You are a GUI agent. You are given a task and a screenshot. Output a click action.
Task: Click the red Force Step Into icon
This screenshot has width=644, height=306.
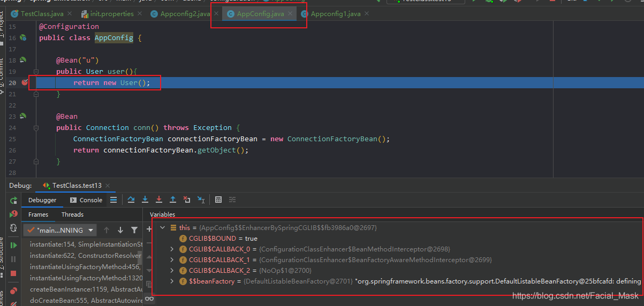click(159, 200)
